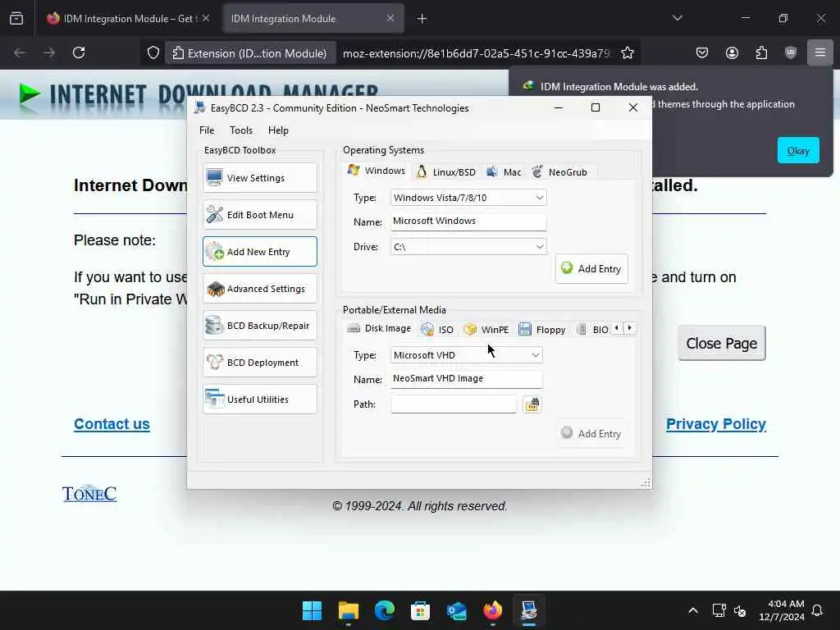Open File Explorer from taskbar
The width and height of the screenshot is (840, 630).
348,610
